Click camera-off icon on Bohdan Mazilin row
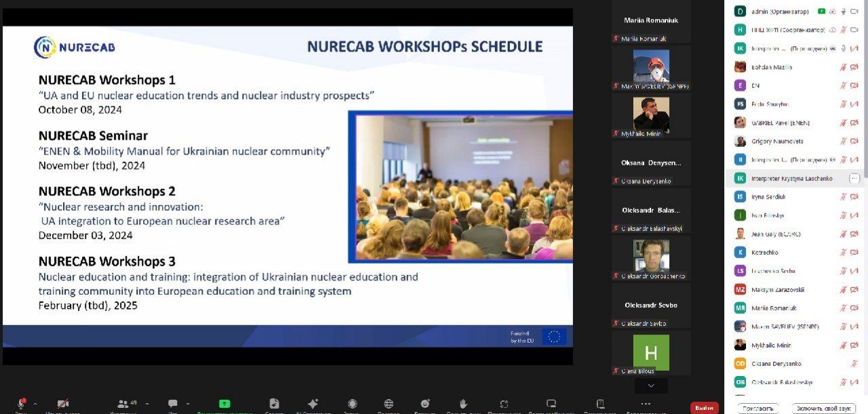This screenshot has width=868, height=414. [x=854, y=67]
